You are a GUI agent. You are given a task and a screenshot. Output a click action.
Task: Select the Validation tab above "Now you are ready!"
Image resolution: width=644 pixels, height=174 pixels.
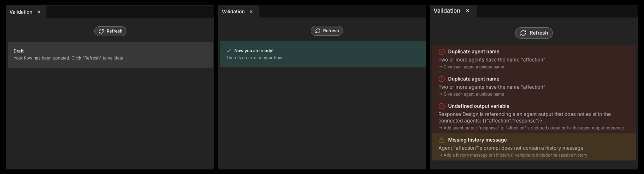233,12
